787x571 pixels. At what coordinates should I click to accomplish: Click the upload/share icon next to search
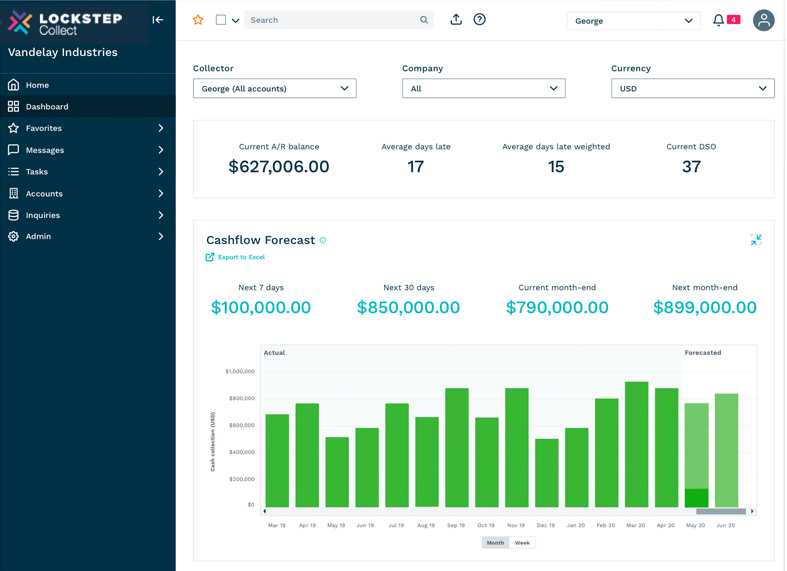[x=456, y=20]
